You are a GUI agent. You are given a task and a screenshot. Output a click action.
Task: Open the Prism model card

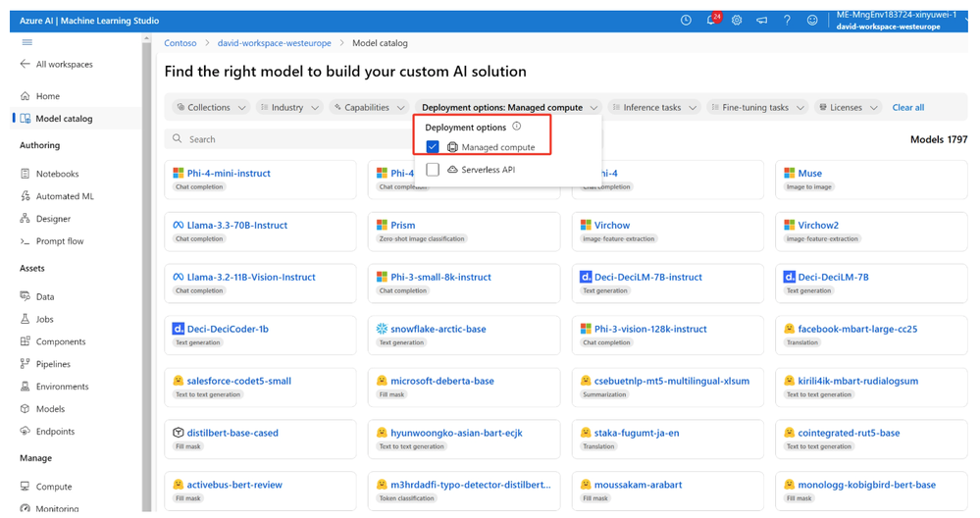coord(464,232)
